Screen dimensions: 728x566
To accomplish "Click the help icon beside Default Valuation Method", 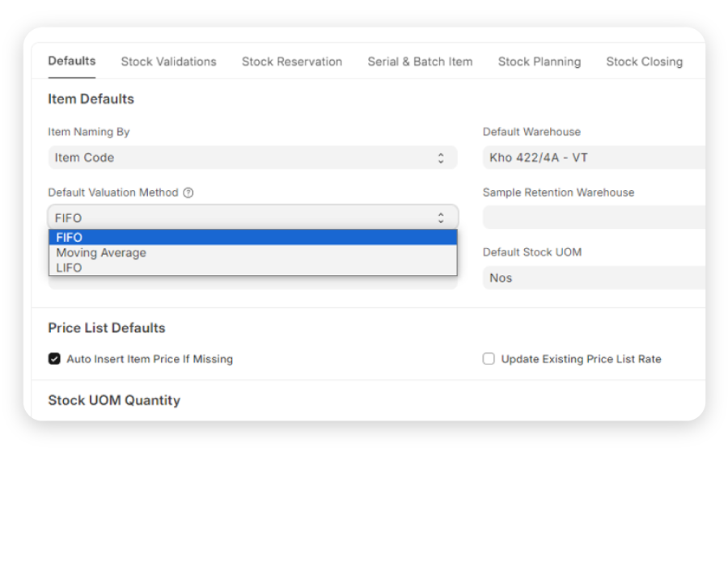I will coord(188,193).
